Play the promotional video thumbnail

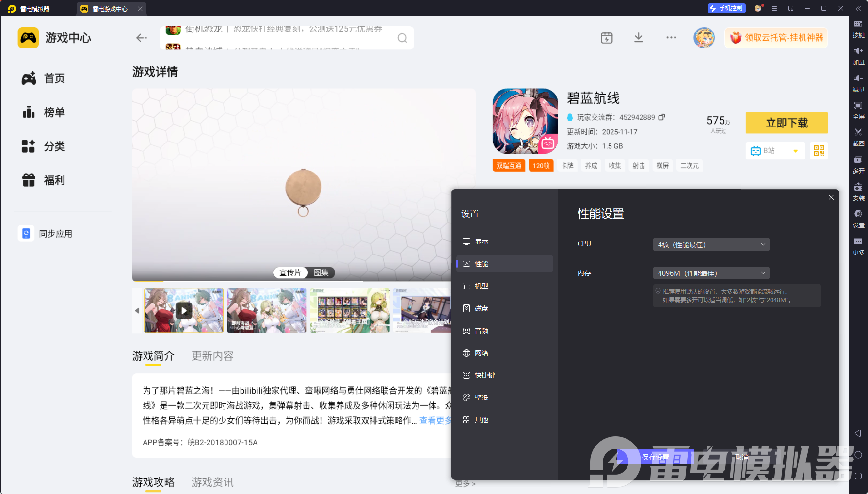[184, 310]
